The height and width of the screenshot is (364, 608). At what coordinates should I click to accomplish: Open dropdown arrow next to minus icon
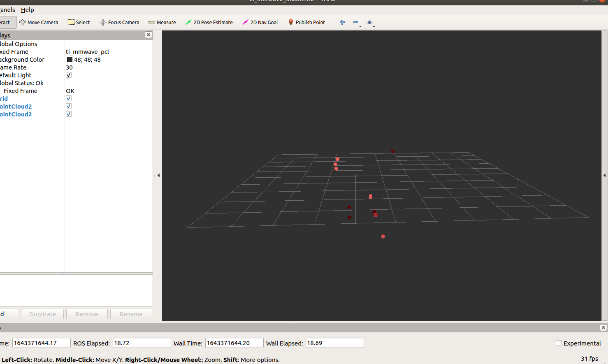pos(361,26)
